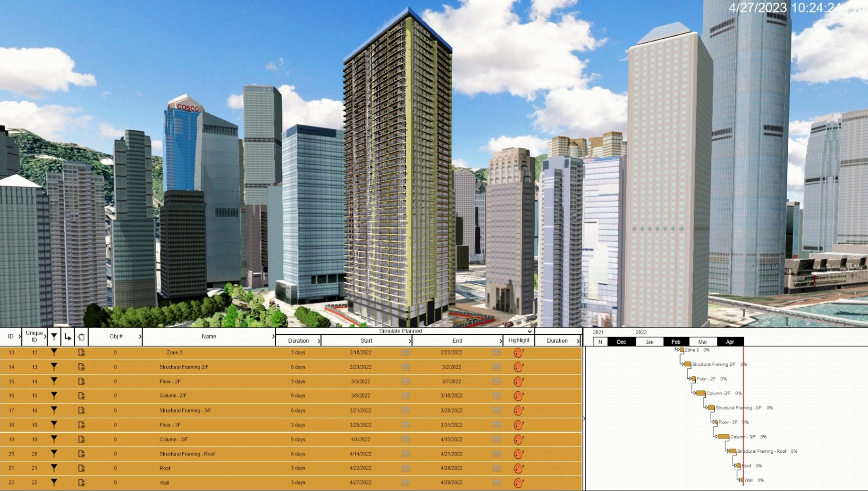Click the Column - 3/F Gantt bar
Image resolution: width=868 pixels, height=491 pixels.
(724, 437)
